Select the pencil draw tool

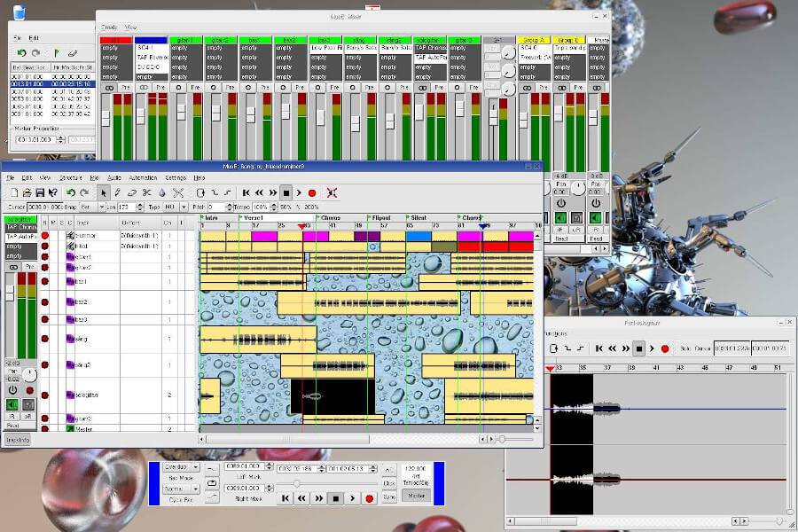point(117,192)
